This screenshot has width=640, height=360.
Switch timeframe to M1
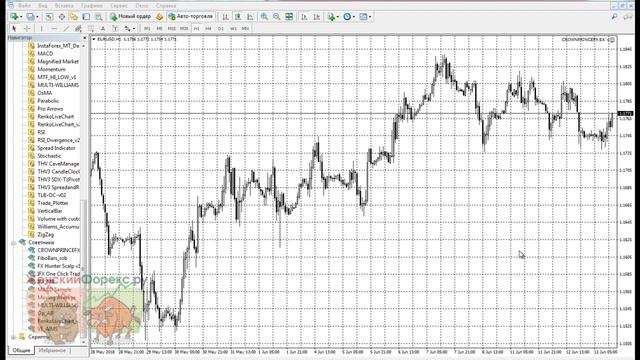coord(147,29)
